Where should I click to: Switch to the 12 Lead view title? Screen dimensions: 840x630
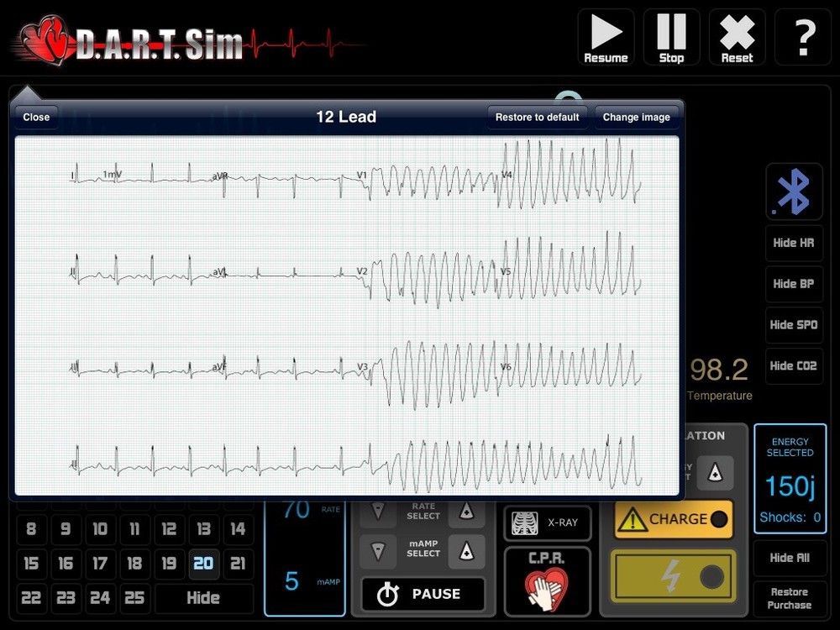pos(346,117)
